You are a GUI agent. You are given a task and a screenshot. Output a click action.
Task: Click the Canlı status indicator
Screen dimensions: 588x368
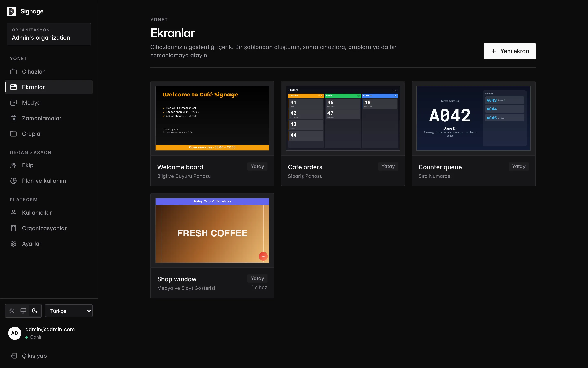pyautogui.click(x=33, y=337)
